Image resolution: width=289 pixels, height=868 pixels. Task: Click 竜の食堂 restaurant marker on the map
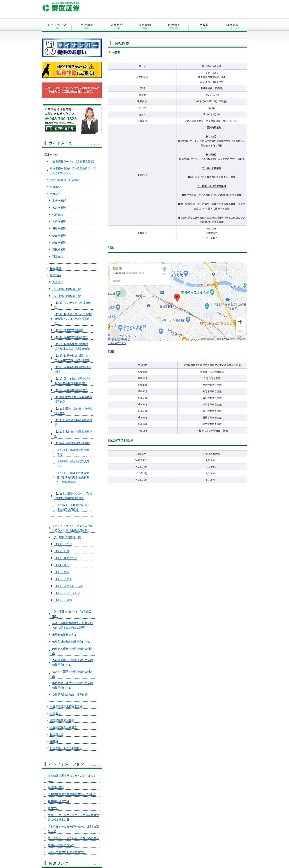(216, 285)
